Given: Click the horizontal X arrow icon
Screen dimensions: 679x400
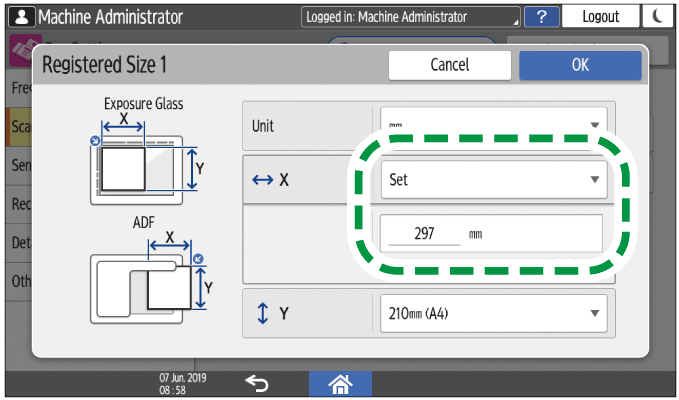Looking at the screenshot, I should [x=262, y=180].
